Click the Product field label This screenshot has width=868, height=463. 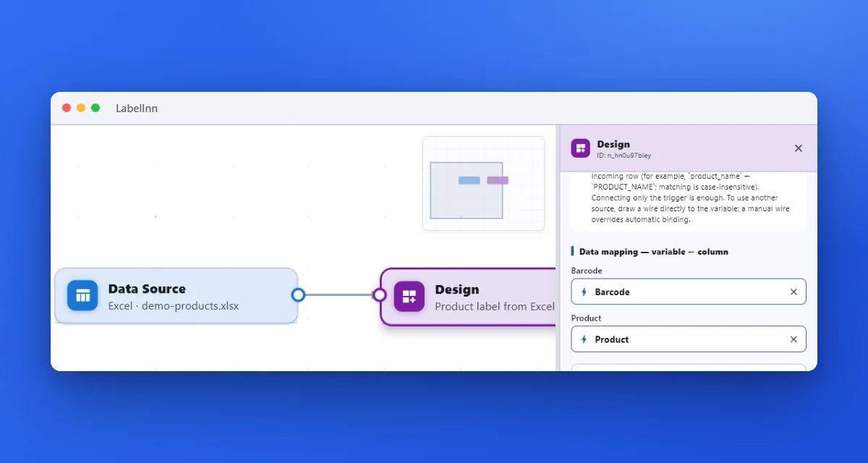click(587, 318)
